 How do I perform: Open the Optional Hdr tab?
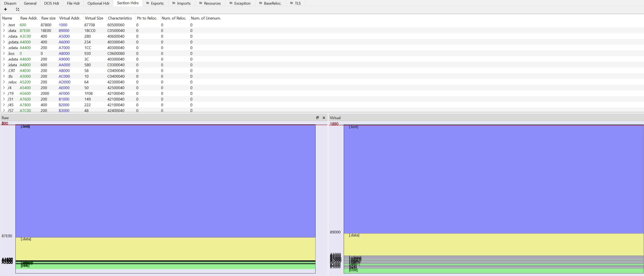[x=98, y=3]
